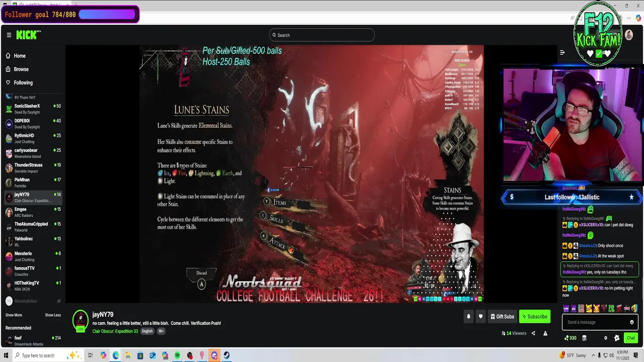Open Emgee channel in sidebar
This screenshot has height=362, width=644.
33,212
